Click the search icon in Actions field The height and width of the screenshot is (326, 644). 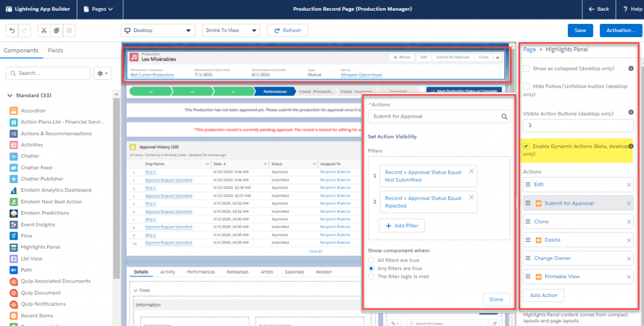point(504,116)
